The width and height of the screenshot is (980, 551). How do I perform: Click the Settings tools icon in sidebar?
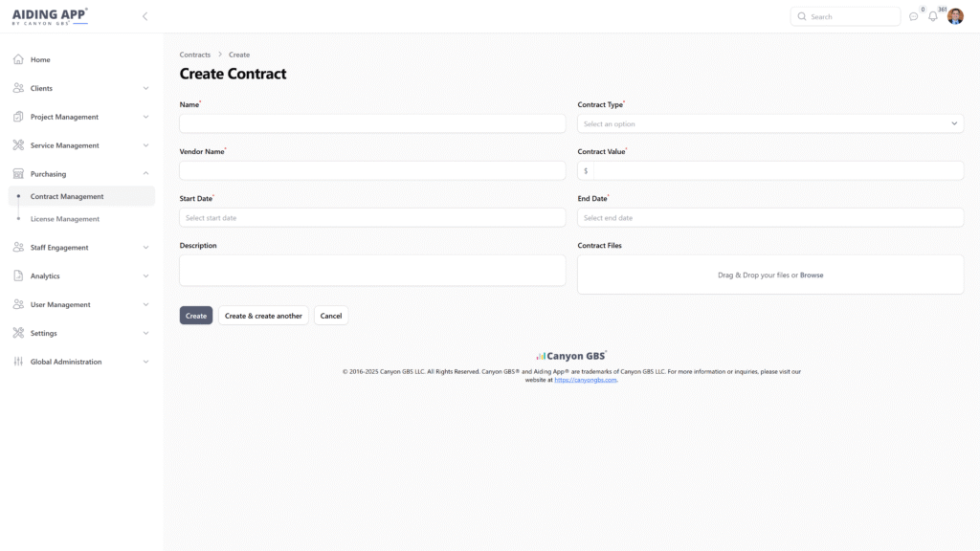pyautogui.click(x=18, y=333)
